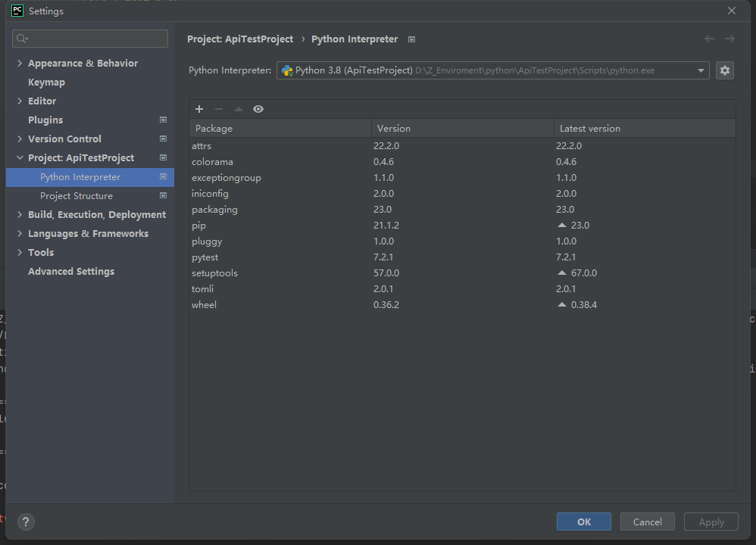The height and width of the screenshot is (545, 756).
Task: Click the upgrade arrow beside wheel latest version
Action: (561, 304)
